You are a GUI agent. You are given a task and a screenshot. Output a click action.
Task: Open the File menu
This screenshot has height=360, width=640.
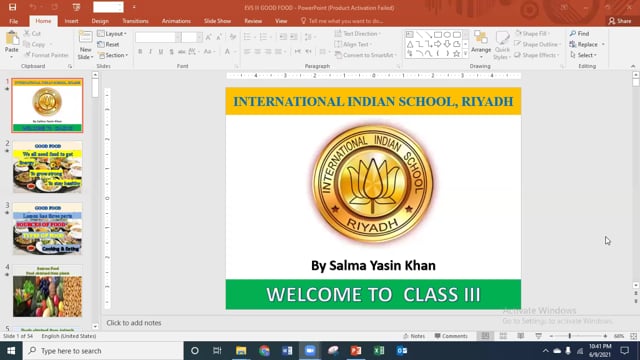point(13,21)
